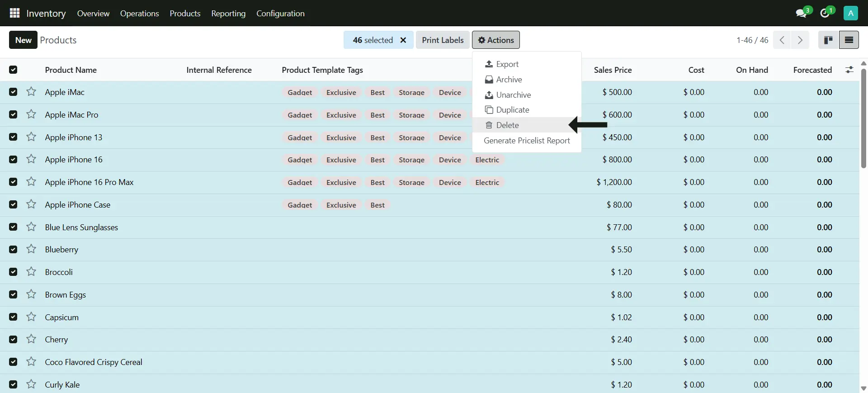The width and height of the screenshot is (868, 393).
Task: Collapse the Actions dropdown
Action: (495, 40)
